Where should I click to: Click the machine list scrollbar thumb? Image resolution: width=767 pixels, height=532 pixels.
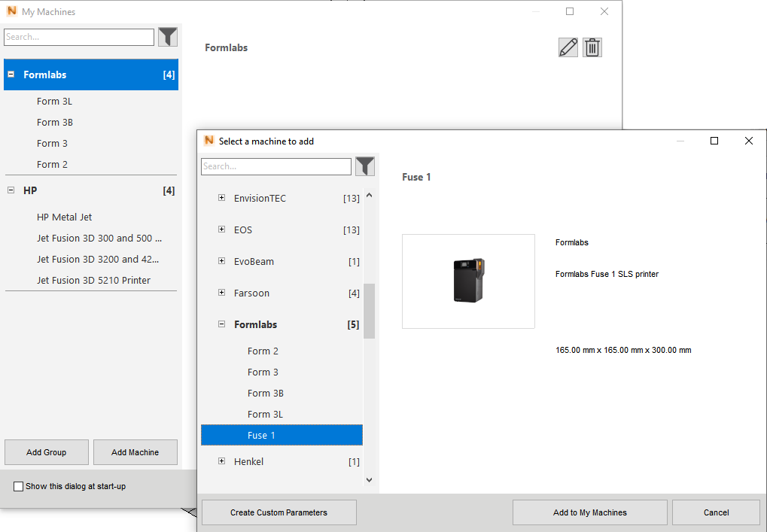pyautogui.click(x=370, y=311)
